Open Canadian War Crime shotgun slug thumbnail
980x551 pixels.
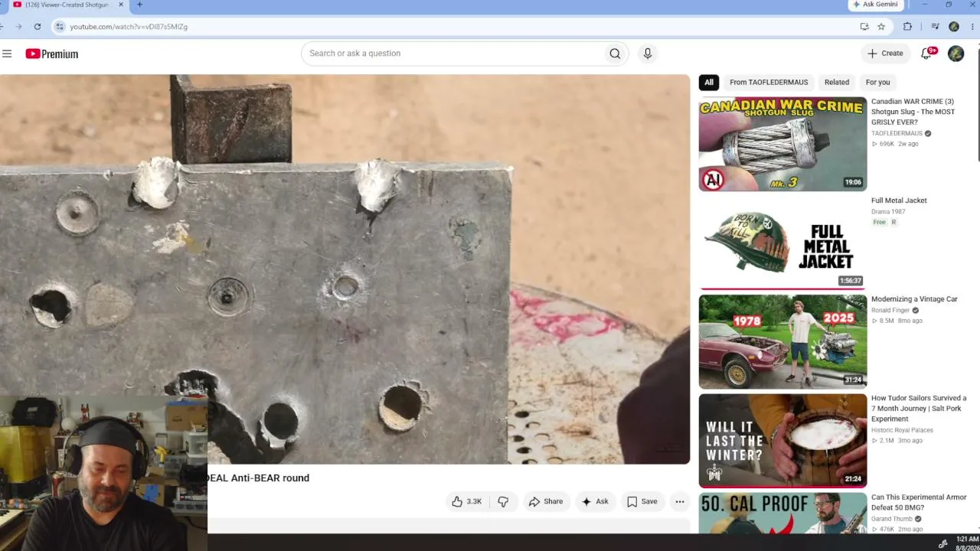coord(782,144)
